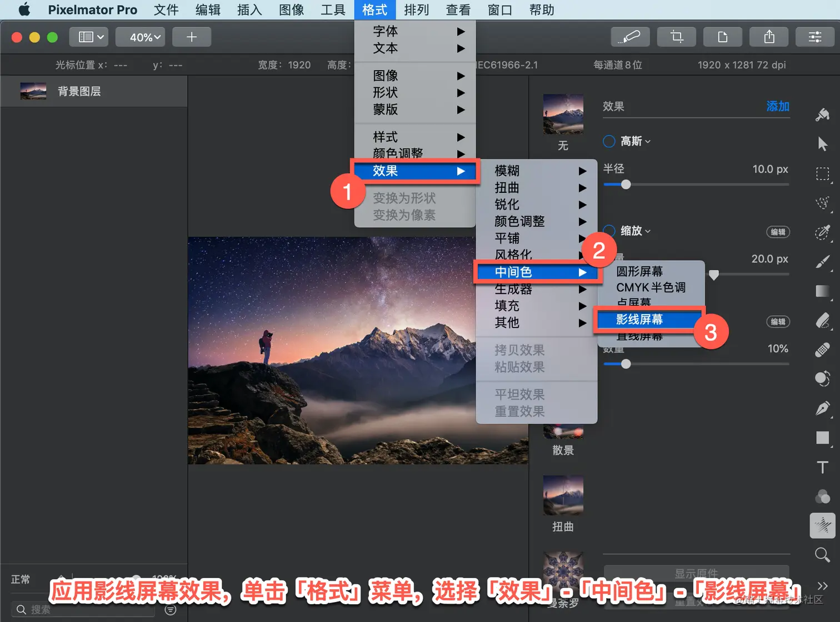The width and height of the screenshot is (840, 622).
Task: Adjust the 半径 slider handle
Action: (x=626, y=185)
